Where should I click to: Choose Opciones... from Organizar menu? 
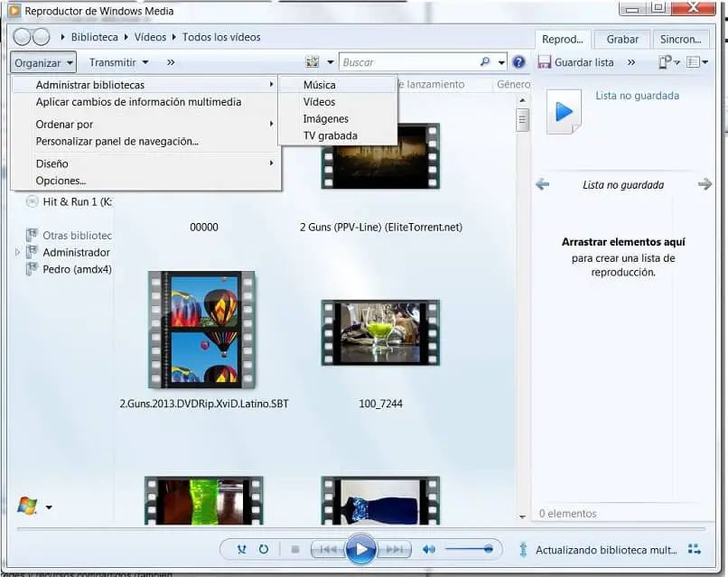(61, 181)
